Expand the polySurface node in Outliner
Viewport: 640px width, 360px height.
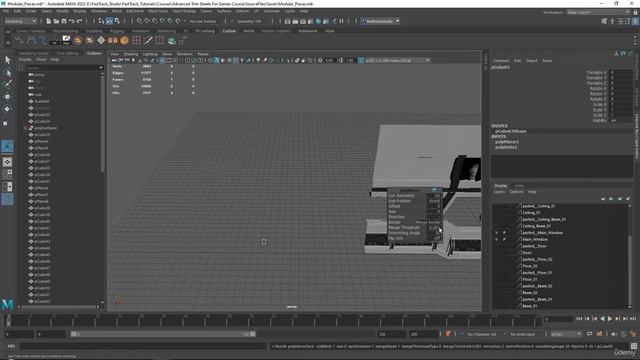[25, 128]
